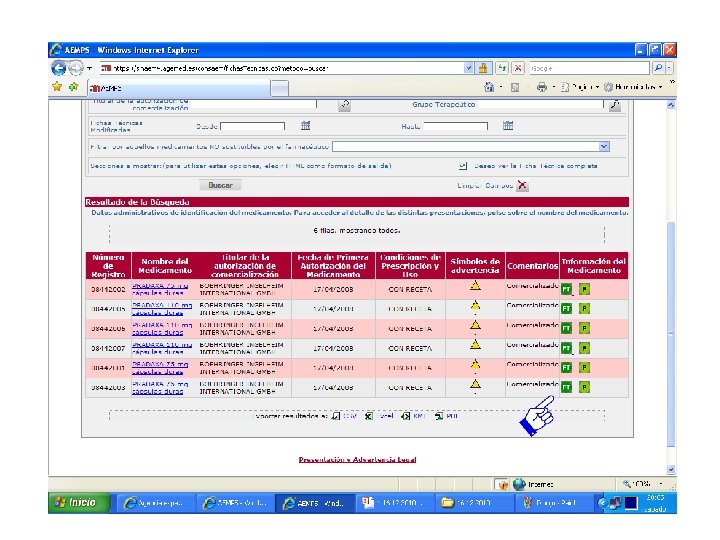Export results as XML
The width and height of the screenshot is (720, 540).
tap(413, 416)
